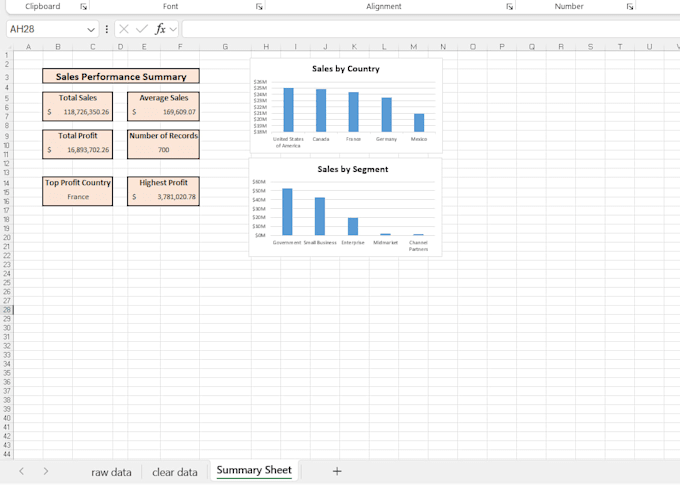The height and width of the screenshot is (485, 680).
Task: Select column A header
Action: point(28,46)
